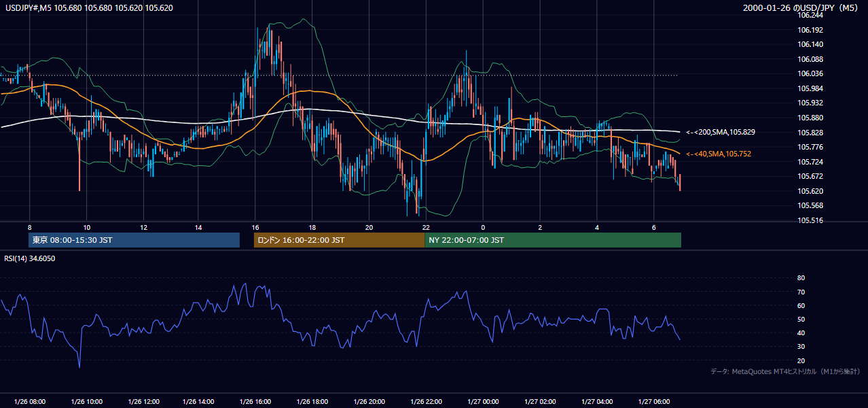Click the RSI 30 level label
Screen dimensions: 868x408
pos(801,347)
